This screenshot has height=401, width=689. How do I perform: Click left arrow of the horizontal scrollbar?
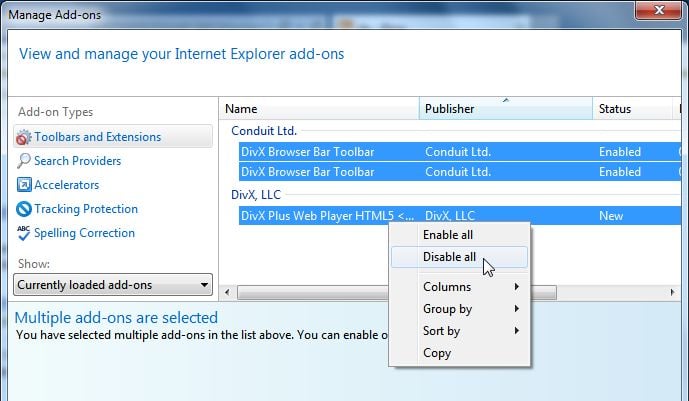(227, 292)
